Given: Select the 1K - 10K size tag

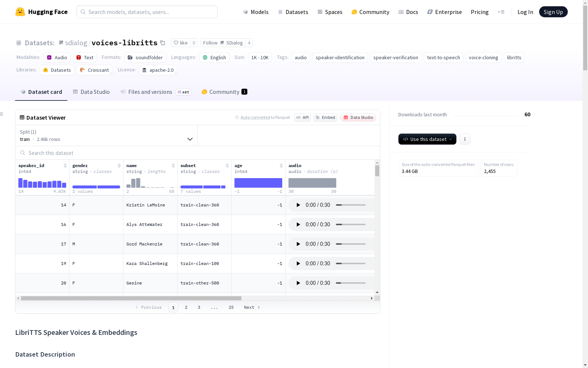Looking at the screenshot, I should pos(260,57).
